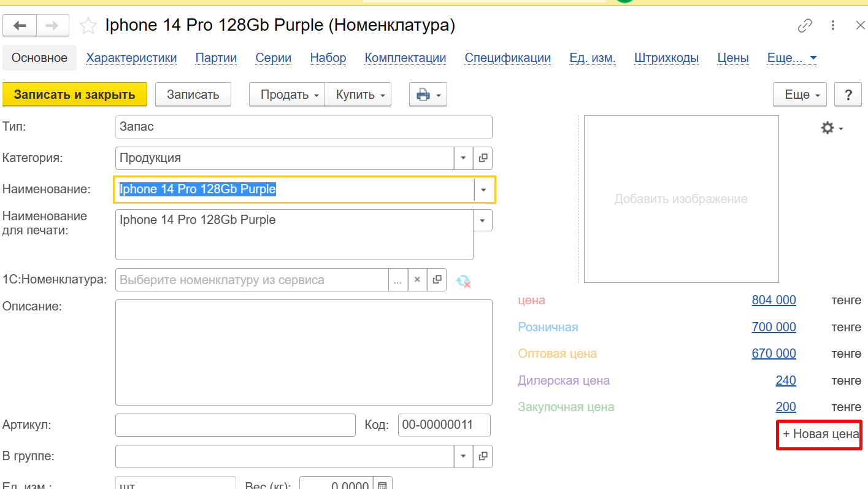The image size is (868, 489).
Task: Expand the В группе dropdown
Action: pyautogui.click(x=463, y=456)
